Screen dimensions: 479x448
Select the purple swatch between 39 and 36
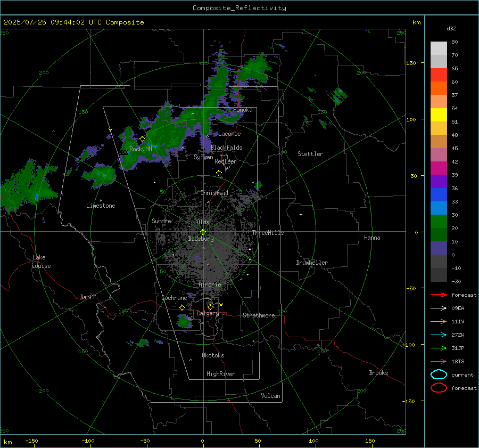pos(439,181)
